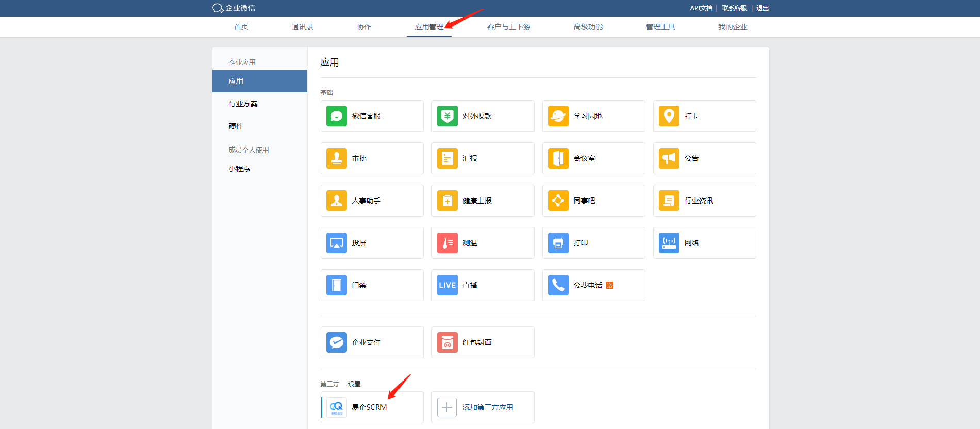Open the 网络 router icon
Viewport: 980px width, 429px height.
pos(669,243)
